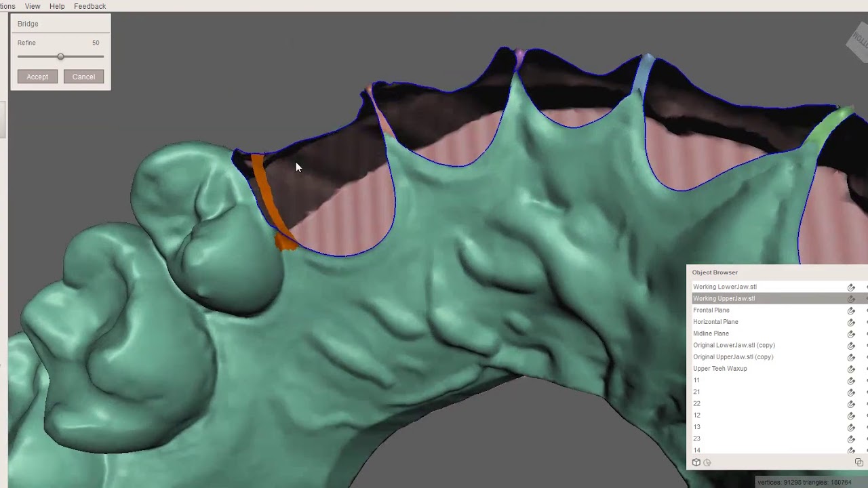Open the View menu
The width and height of the screenshot is (868, 488).
pos(33,6)
